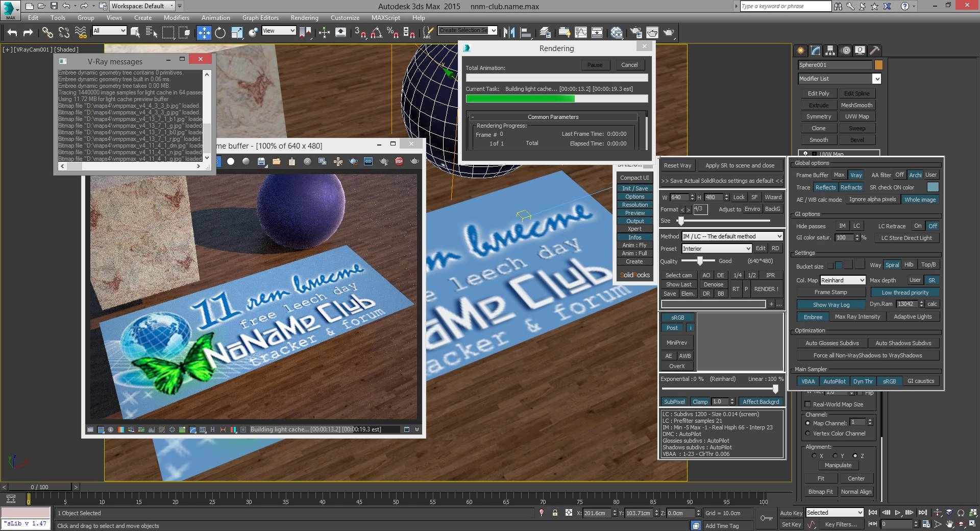Viewport: 980px width, 531px height.
Task: Open the Rendering menu
Action: [x=305, y=17]
